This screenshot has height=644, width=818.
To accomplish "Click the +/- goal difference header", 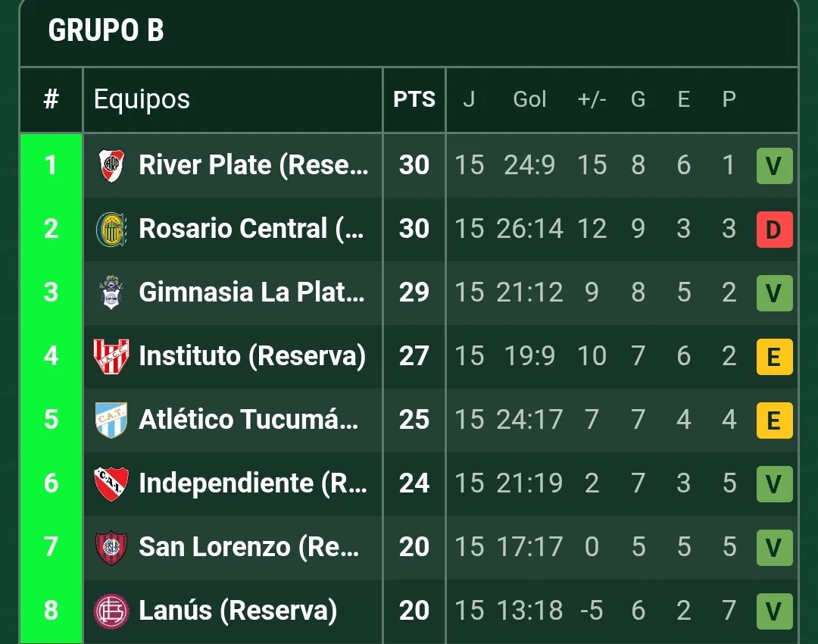I will pyautogui.click(x=592, y=99).
